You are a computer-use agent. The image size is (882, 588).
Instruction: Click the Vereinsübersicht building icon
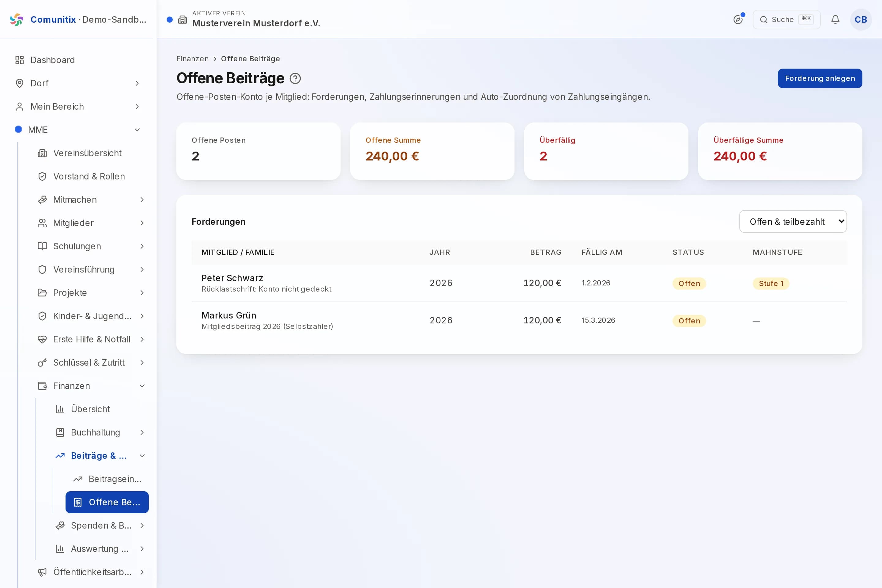42,153
